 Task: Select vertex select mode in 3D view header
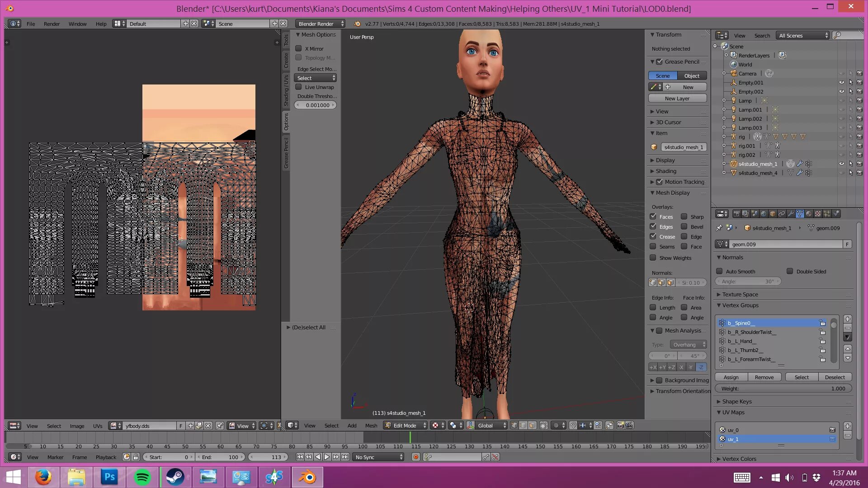click(x=514, y=425)
